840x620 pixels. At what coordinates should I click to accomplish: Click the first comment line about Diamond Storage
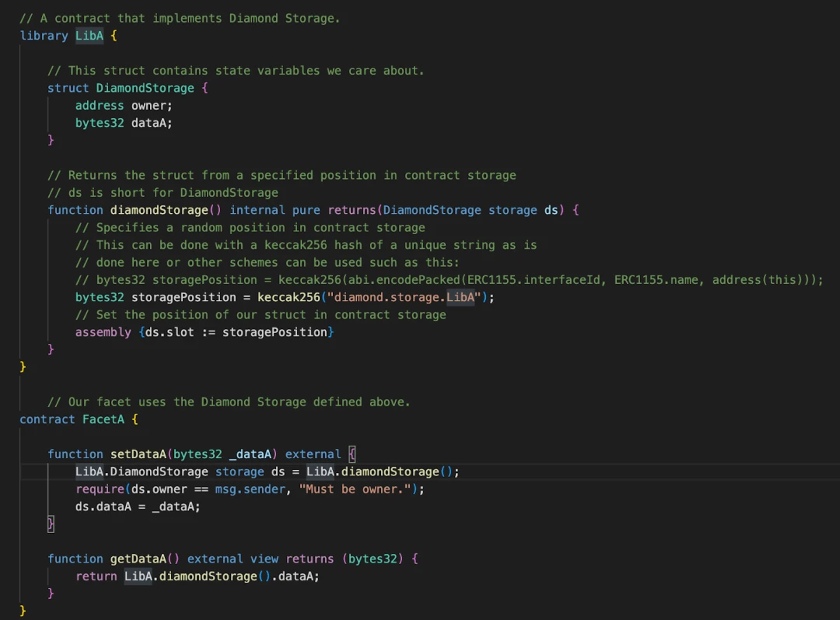[180, 18]
